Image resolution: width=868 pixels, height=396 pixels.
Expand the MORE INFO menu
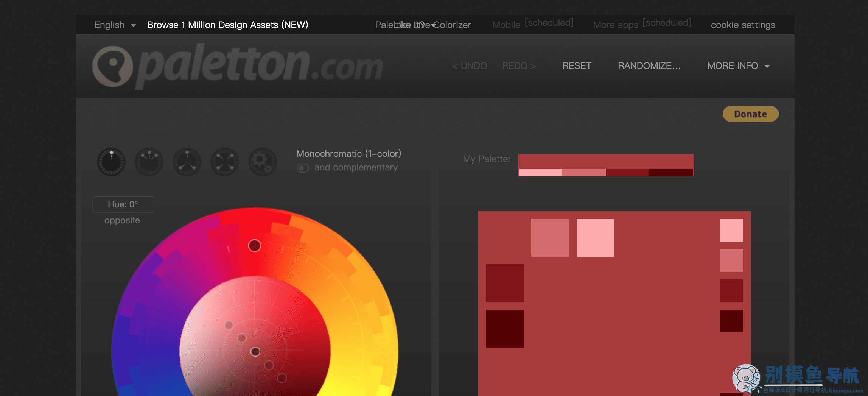[x=738, y=66]
